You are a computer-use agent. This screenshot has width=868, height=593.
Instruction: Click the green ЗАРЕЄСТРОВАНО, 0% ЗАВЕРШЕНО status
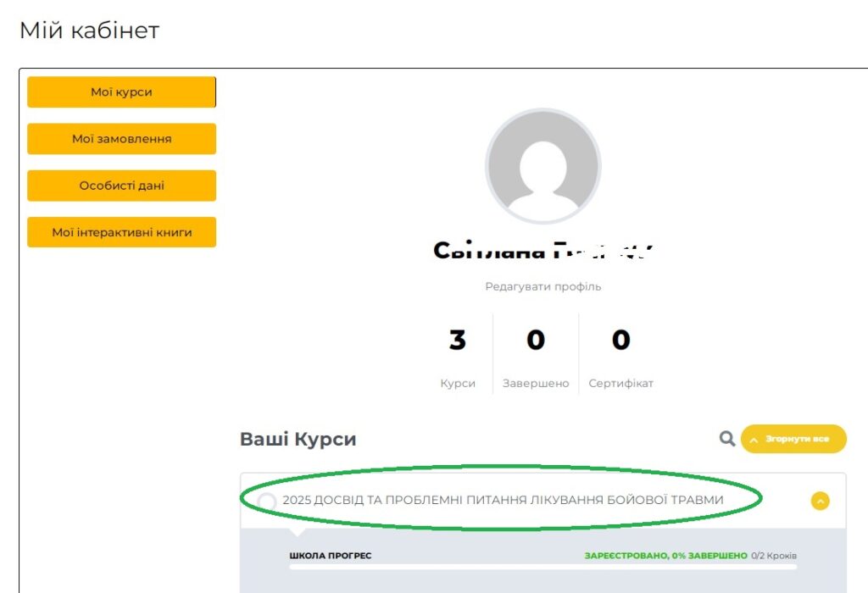(665, 556)
